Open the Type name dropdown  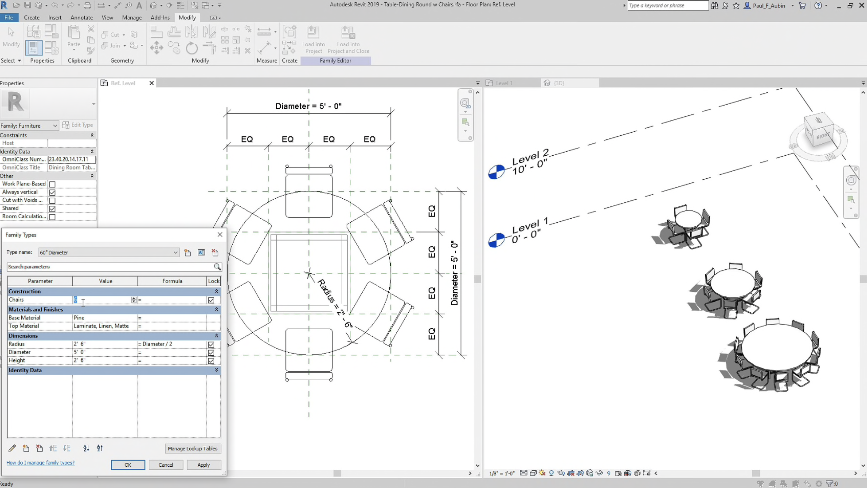[176, 252]
